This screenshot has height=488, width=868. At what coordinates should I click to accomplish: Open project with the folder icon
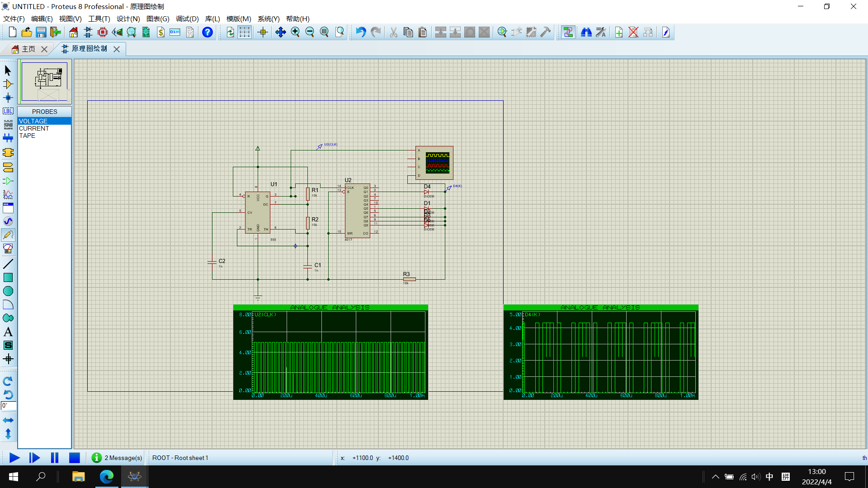(27, 32)
